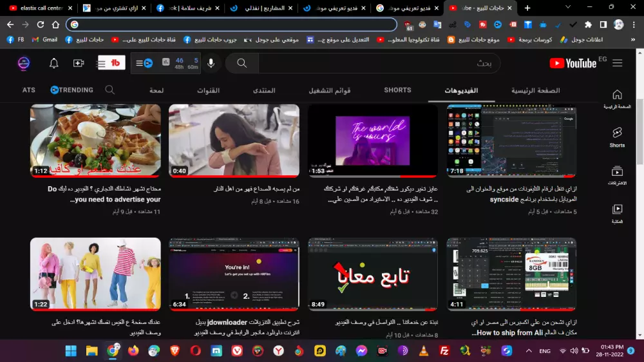This screenshot has height=362, width=644.
Task: Start voice search with the microphone icon
Action: (211, 63)
